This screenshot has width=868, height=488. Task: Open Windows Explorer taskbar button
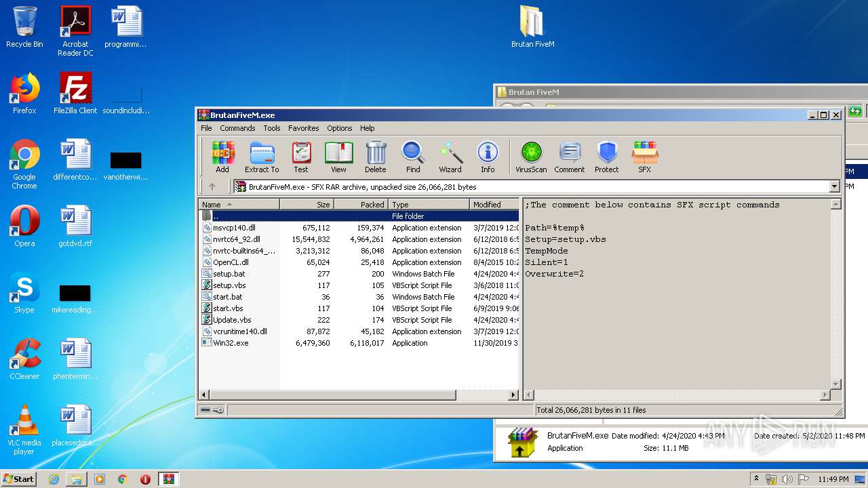(77, 479)
